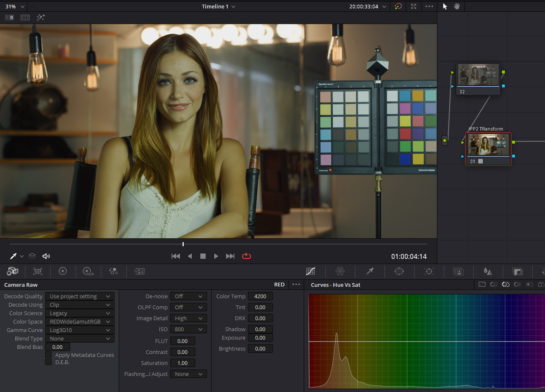The image size is (545, 392).
Task: Open the Color Match palette
Action: click(38, 271)
